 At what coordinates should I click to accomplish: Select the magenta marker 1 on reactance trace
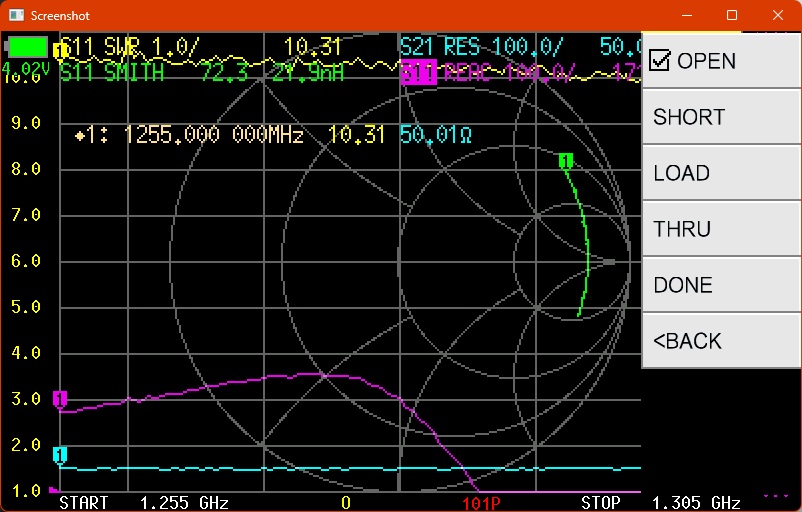point(60,399)
